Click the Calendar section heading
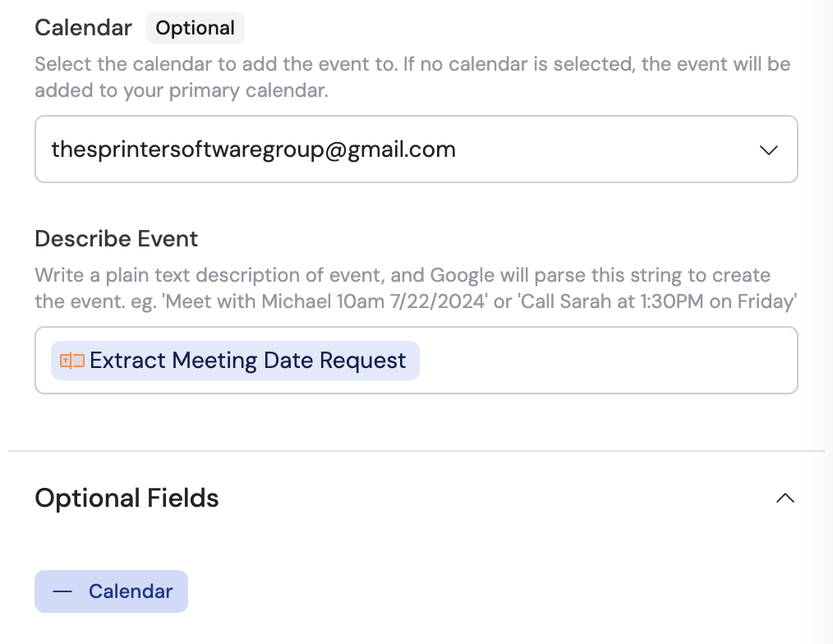The image size is (833, 644). tap(83, 27)
